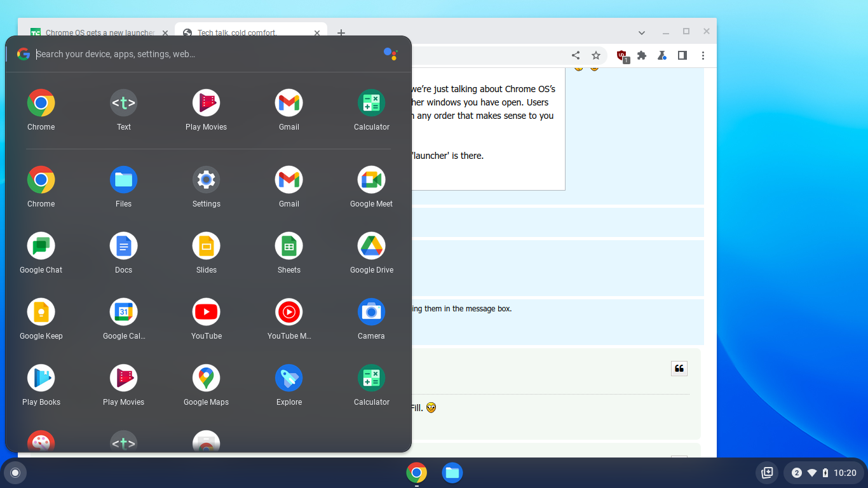Launch the Explore app
The height and width of the screenshot is (488, 868).
click(288, 385)
